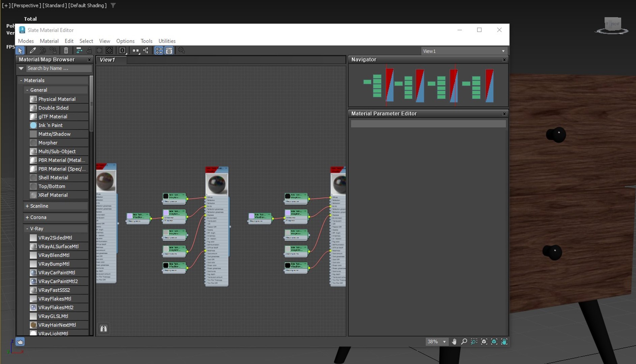
Task: Activate the Select tool arrow in toolbar
Action: click(x=20, y=51)
